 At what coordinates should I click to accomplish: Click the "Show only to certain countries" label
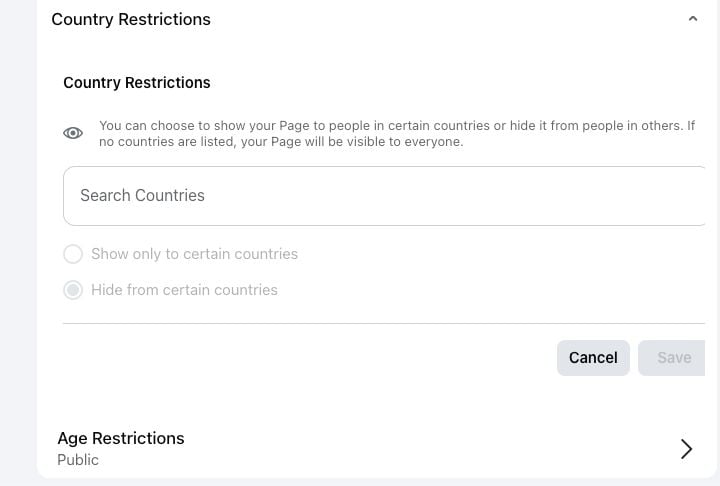tap(194, 254)
